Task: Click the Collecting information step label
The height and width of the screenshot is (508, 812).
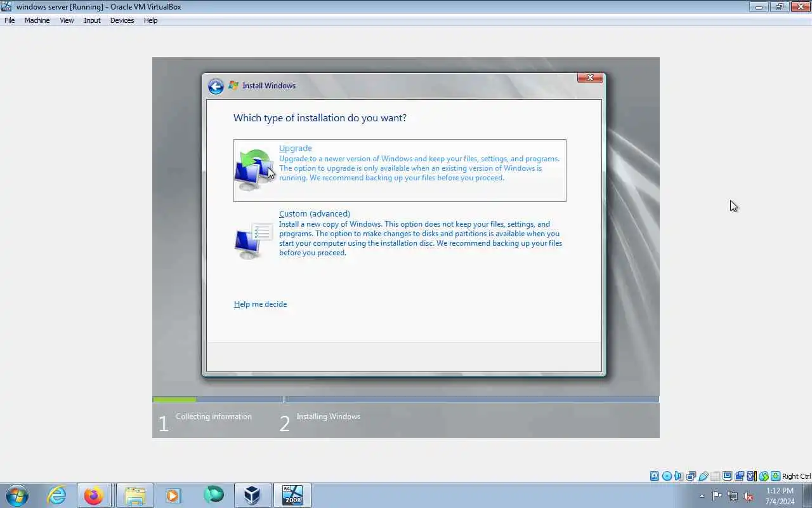Action: [x=214, y=417]
